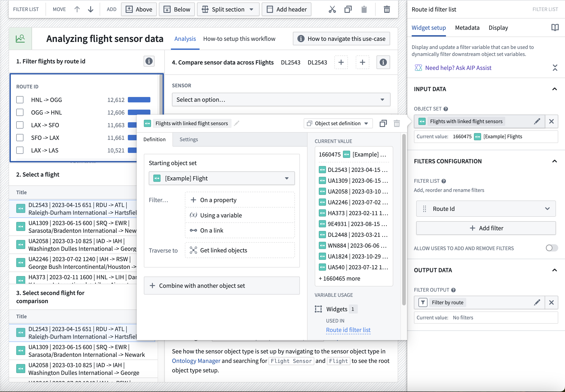Screen dimensions: 565x392
Task: Click the info icon beside Filter flights heading
Action: click(x=149, y=61)
